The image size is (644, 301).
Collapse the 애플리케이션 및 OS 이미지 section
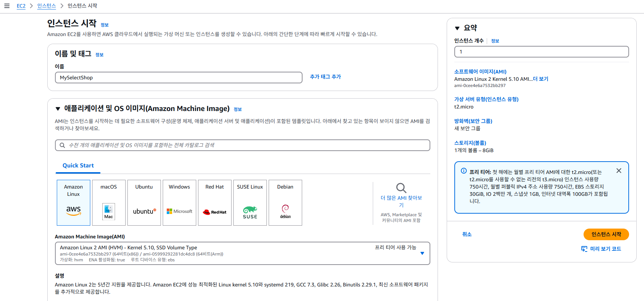point(58,109)
